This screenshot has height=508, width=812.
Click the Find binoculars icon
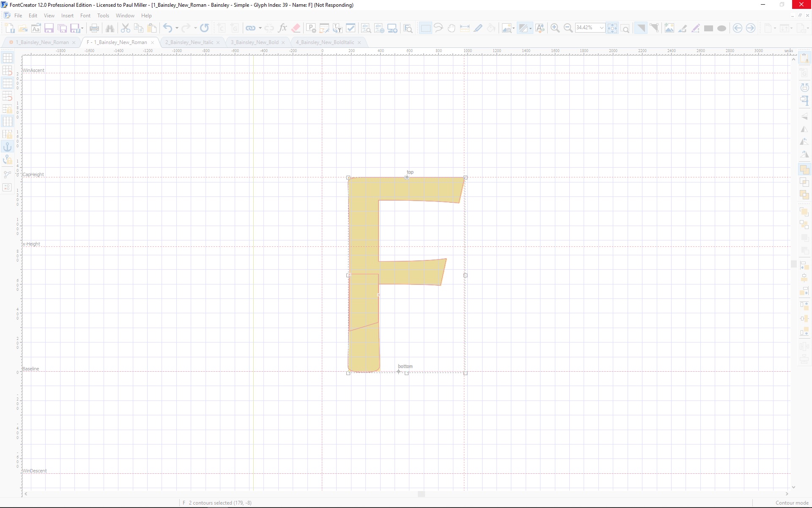(110, 28)
